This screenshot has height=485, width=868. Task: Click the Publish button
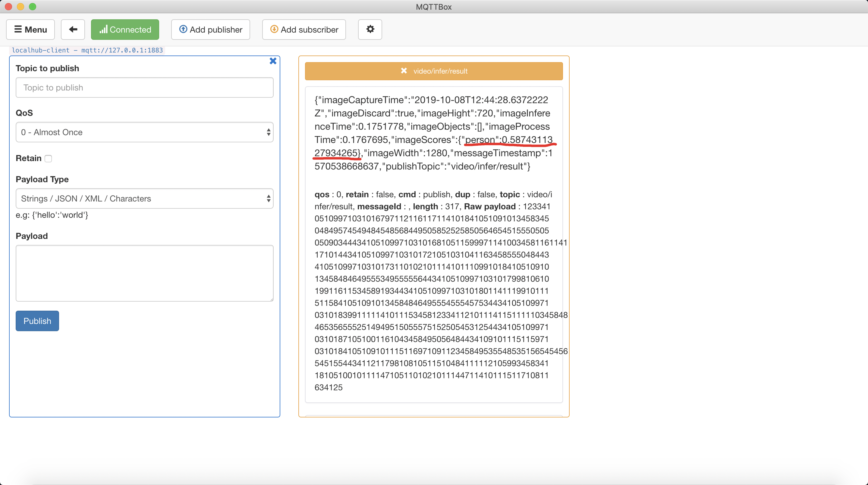click(x=38, y=321)
